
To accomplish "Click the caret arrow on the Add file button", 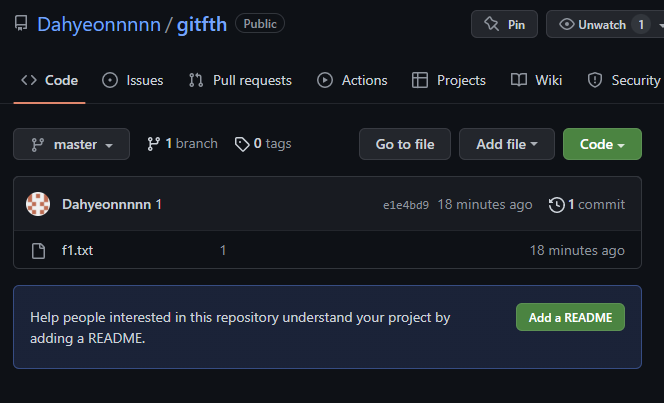I will coord(534,144).
